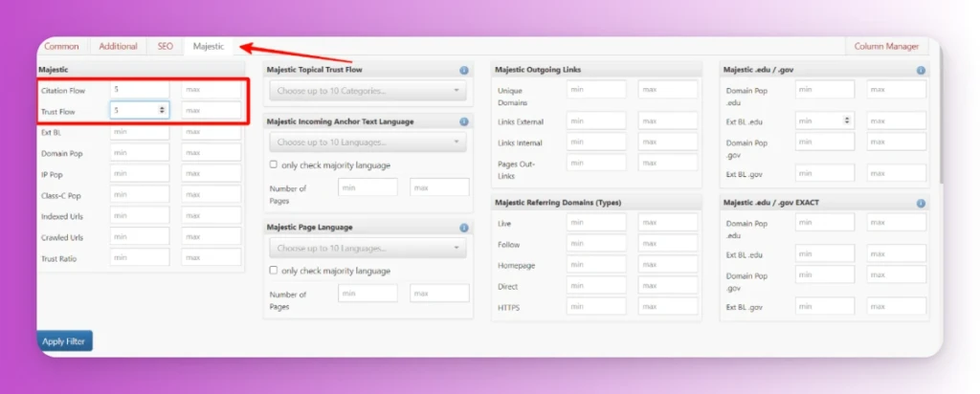The image size is (980, 394).
Task: Check majority language under Anchor Text Language
Action: [x=273, y=164]
